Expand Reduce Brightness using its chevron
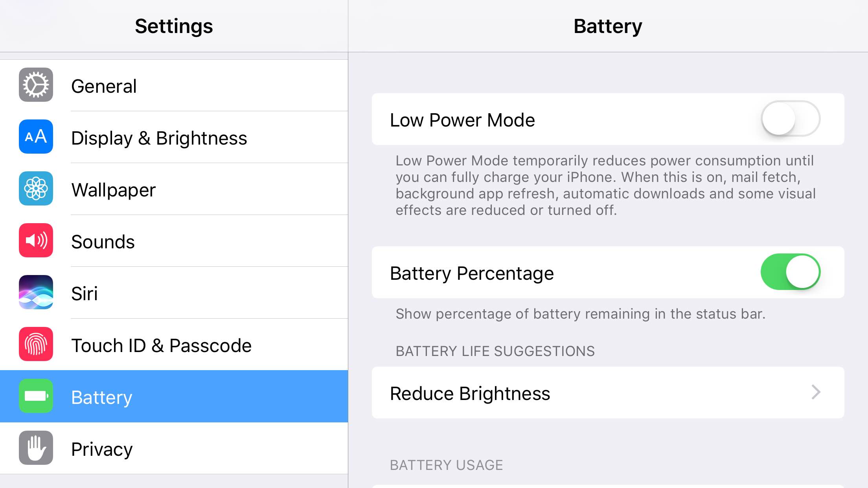This screenshot has width=868, height=488. coord(816,392)
